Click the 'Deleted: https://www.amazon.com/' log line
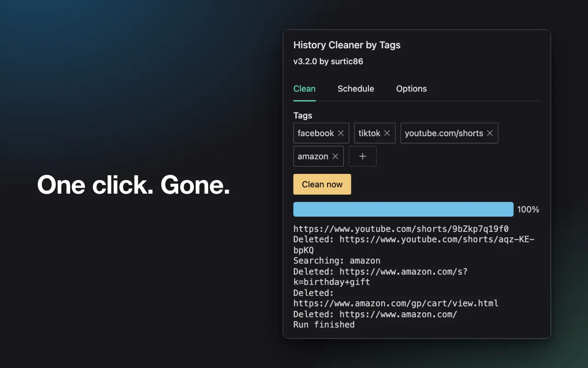 pyautogui.click(x=375, y=314)
